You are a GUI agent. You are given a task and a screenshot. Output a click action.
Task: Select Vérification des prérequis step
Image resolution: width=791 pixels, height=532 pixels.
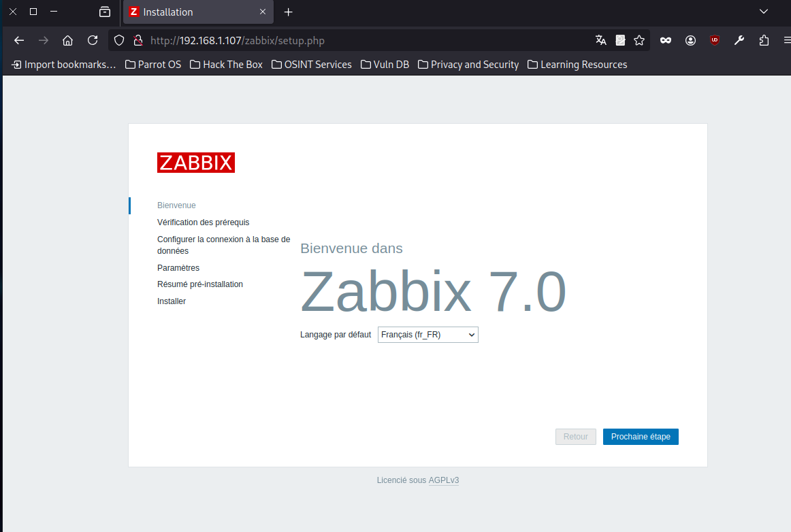[x=204, y=222]
